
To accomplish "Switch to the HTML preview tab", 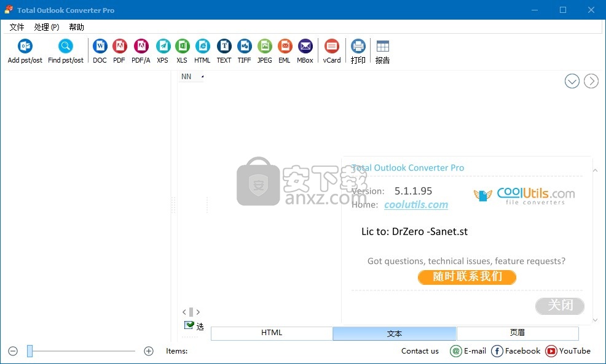I will coord(272,333).
